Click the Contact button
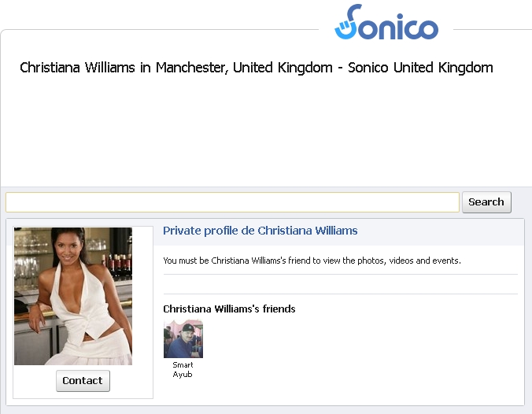 click(x=83, y=381)
